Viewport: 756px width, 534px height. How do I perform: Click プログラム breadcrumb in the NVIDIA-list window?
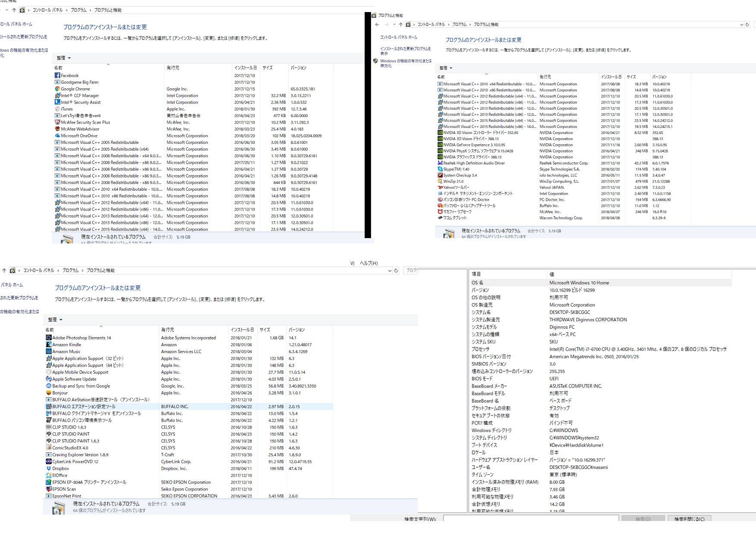[459, 25]
